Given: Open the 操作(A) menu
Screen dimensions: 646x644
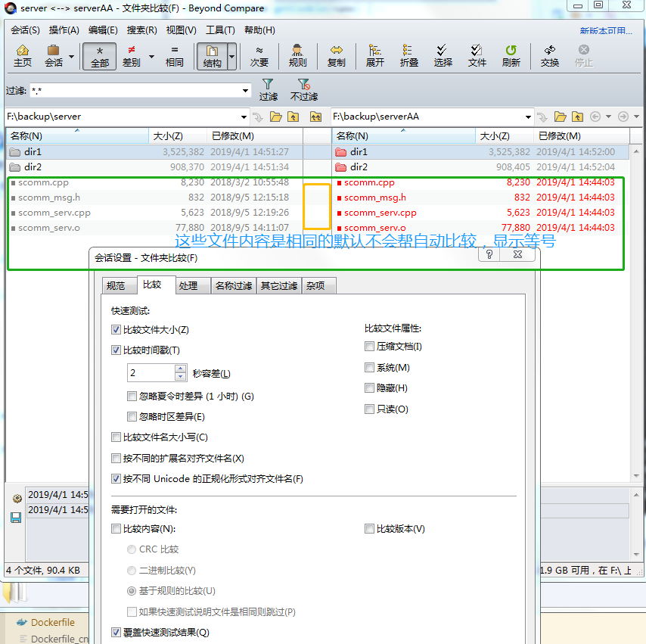Looking at the screenshot, I should (x=64, y=30).
